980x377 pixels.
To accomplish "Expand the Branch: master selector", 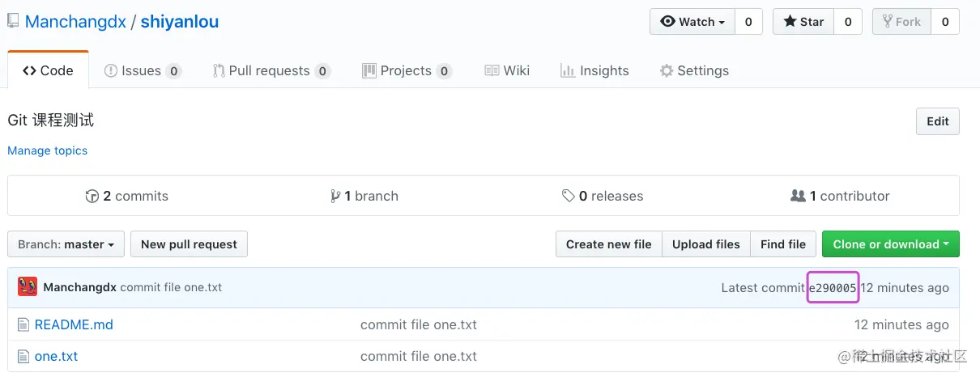I will point(66,244).
